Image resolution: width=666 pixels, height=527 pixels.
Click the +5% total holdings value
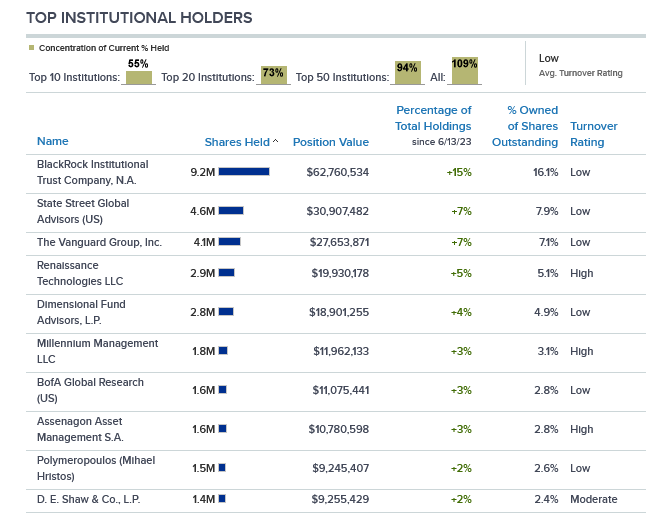(x=461, y=273)
